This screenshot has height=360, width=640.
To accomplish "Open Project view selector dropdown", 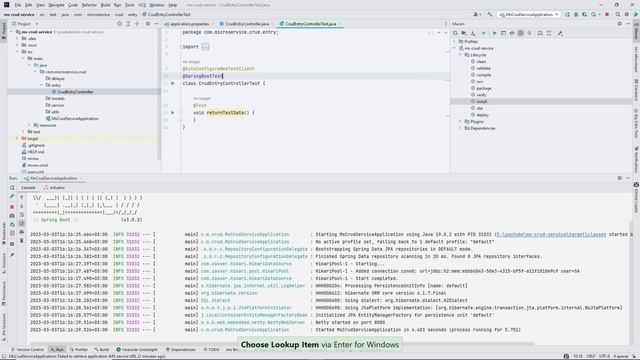I will coord(24,24).
